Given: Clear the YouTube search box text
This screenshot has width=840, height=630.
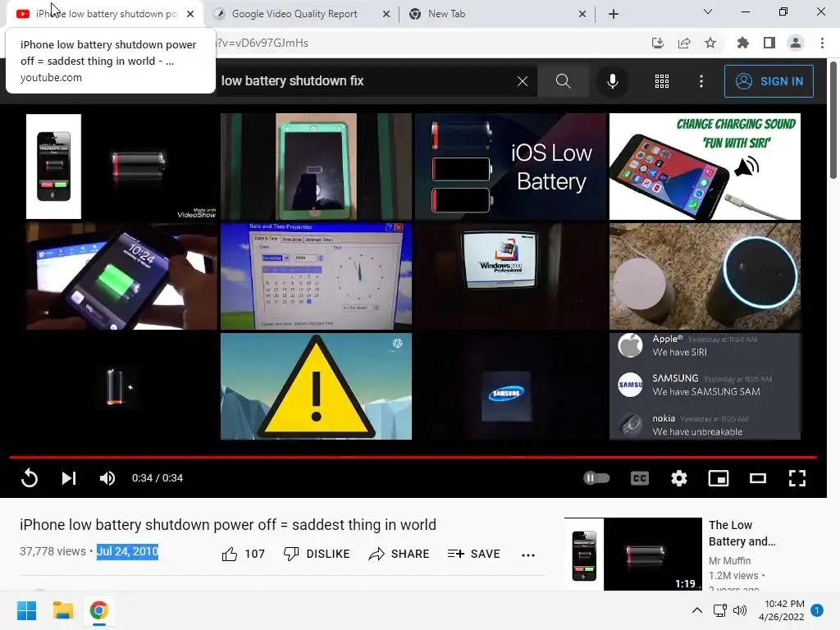Looking at the screenshot, I should click(x=523, y=81).
